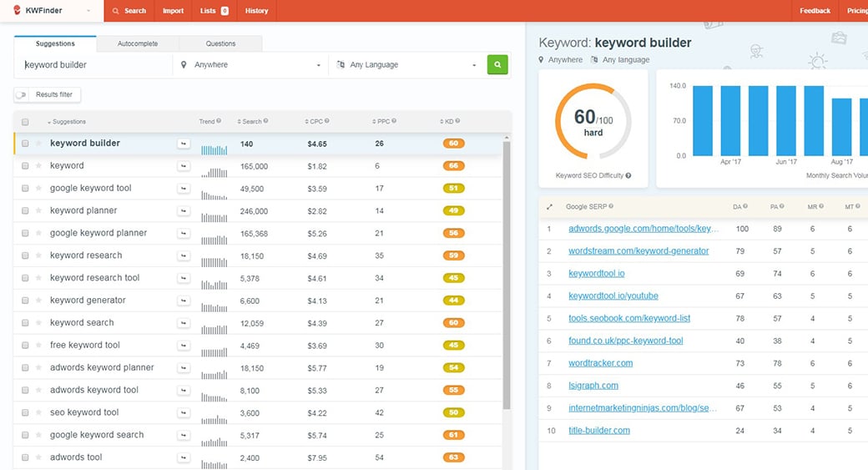868x470 pixels.
Task: Open the wordstream.com/keyword-generator link
Action: [x=638, y=250]
